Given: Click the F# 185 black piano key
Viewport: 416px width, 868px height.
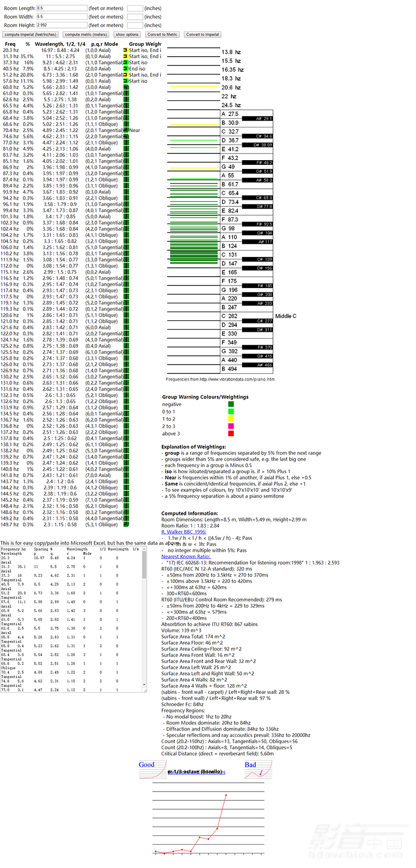Looking at the screenshot, I should 258,286.
